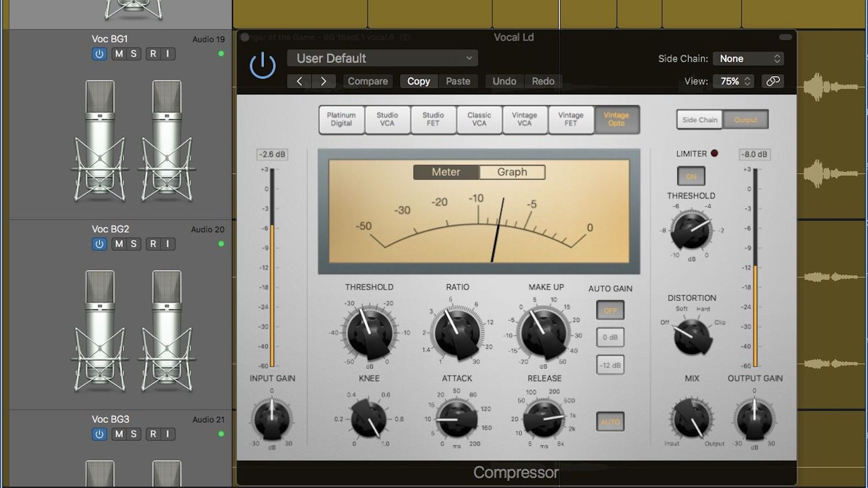Click the Ratio knob
Image resolution: width=868 pixels, height=488 pixels.
457,333
